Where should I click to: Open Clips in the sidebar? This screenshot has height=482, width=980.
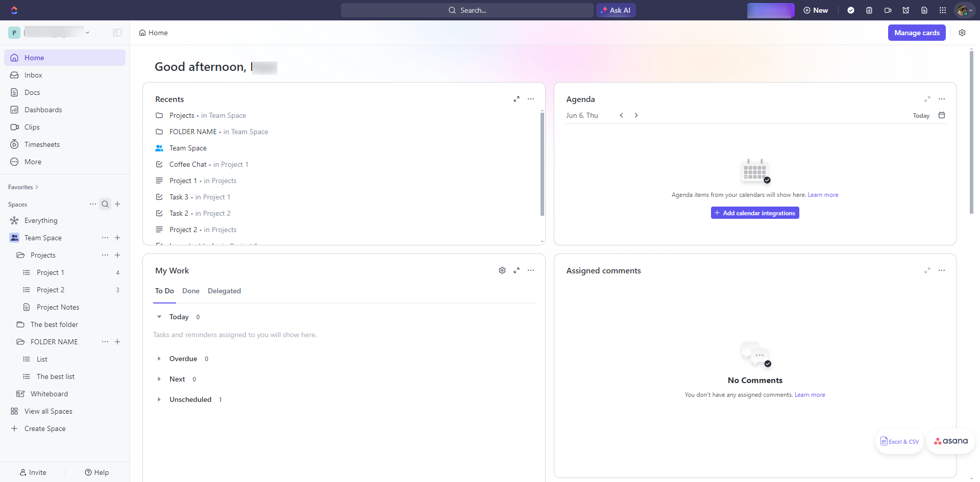65,127
